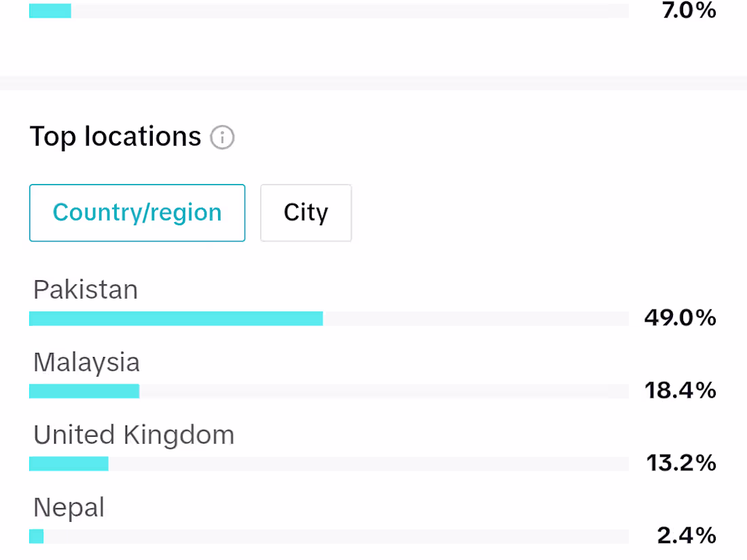Image resolution: width=747 pixels, height=560 pixels.
Task: Click the Malaysia country label
Action: (x=86, y=362)
